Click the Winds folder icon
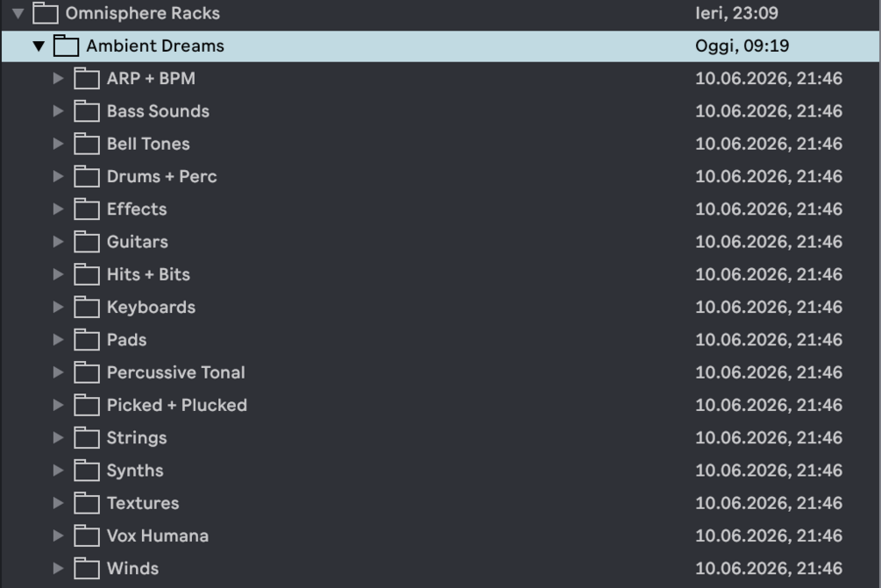This screenshot has width=881, height=588. coord(87,569)
